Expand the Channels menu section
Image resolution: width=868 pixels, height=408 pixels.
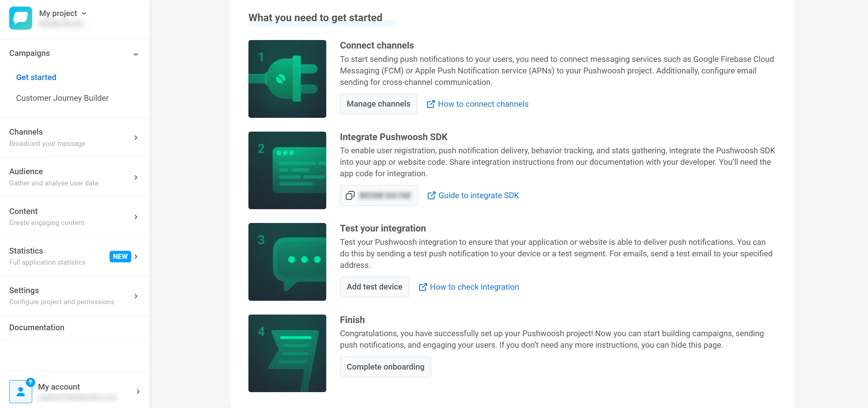tap(136, 137)
